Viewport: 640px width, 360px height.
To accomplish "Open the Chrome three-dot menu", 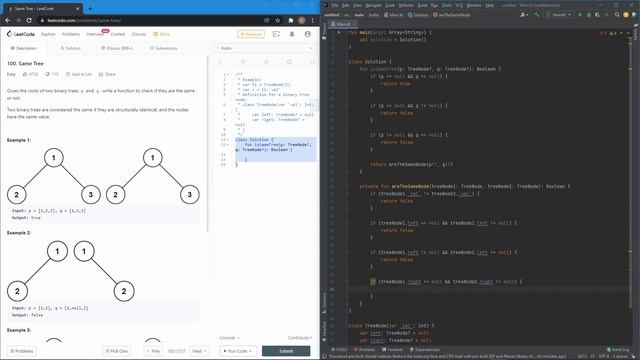I will click(x=313, y=20).
